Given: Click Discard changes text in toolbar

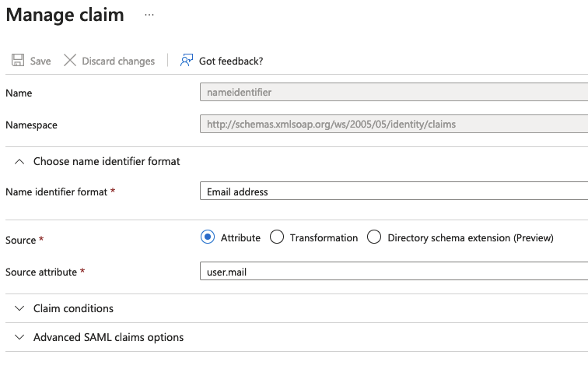Looking at the screenshot, I should (x=118, y=61).
